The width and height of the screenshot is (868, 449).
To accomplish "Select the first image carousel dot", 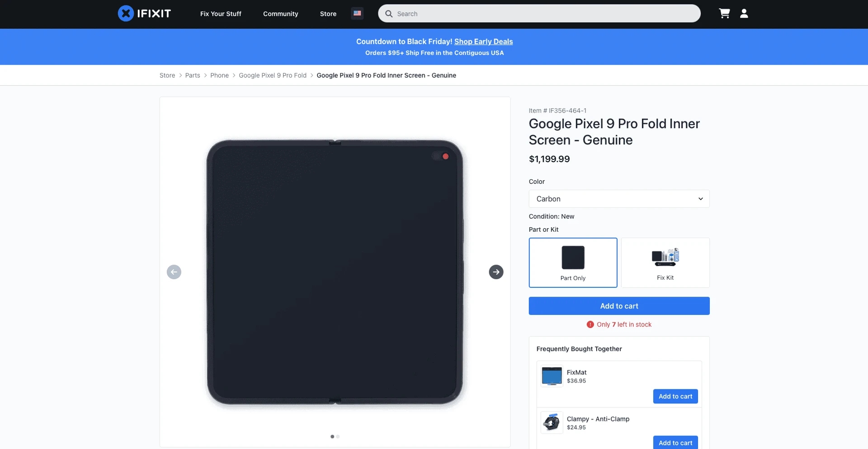I will 332,436.
